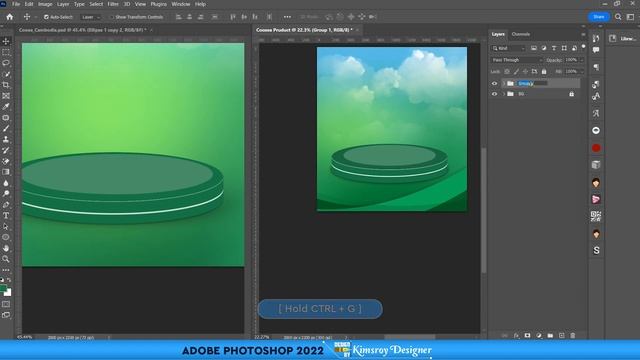
Task: Open the blend mode Pass Through dropdown
Action: pos(517,60)
